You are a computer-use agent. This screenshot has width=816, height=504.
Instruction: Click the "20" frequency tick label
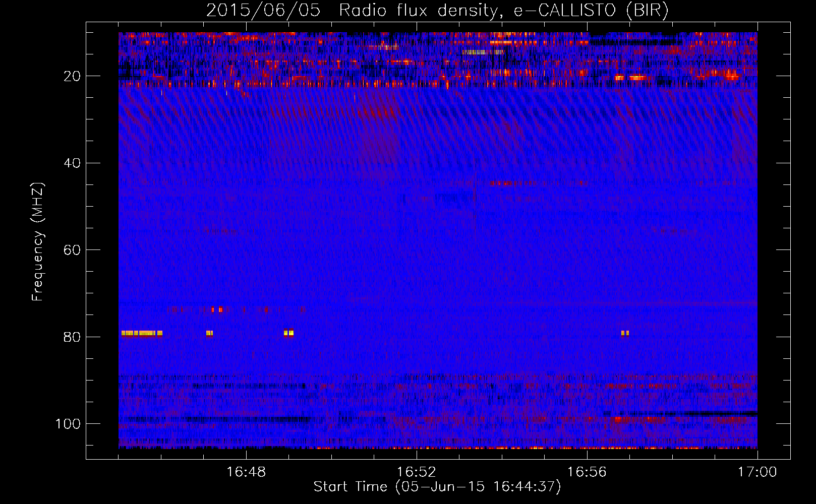pyautogui.click(x=72, y=76)
